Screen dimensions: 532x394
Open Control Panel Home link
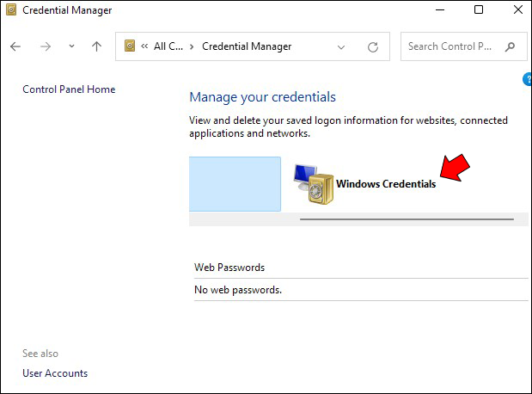[69, 89]
